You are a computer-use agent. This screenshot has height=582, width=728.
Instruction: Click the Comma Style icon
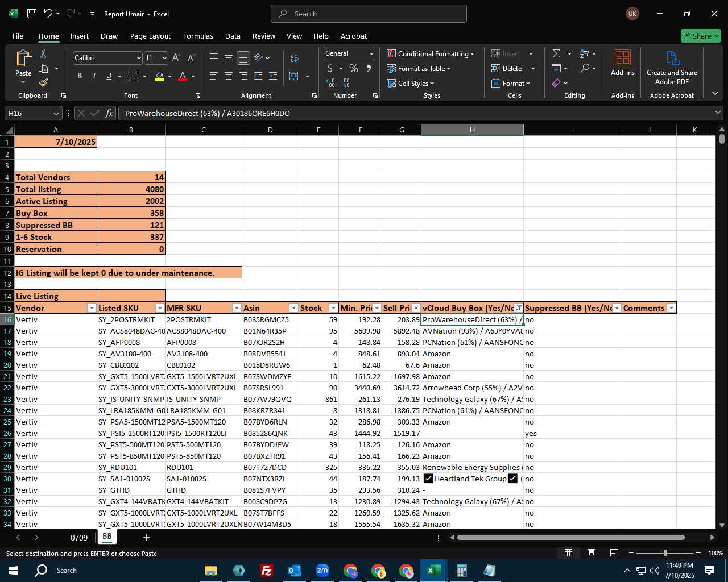click(369, 68)
